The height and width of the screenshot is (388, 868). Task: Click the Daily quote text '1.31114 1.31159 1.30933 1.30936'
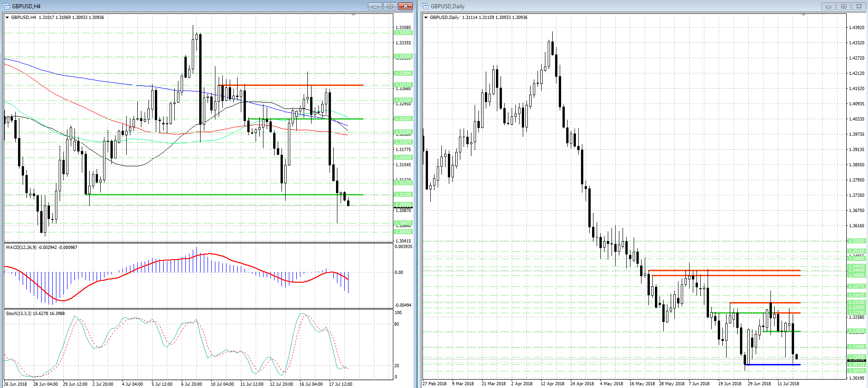click(495, 18)
